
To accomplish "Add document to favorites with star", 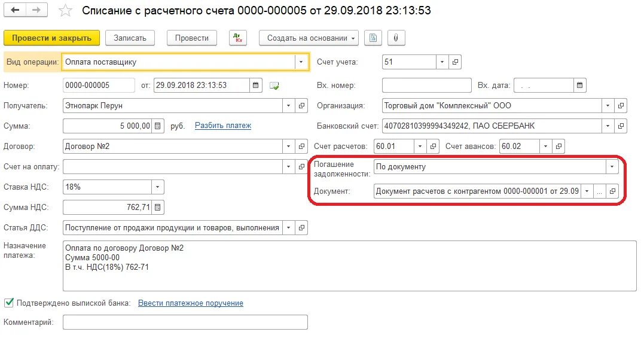I will point(65,11).
